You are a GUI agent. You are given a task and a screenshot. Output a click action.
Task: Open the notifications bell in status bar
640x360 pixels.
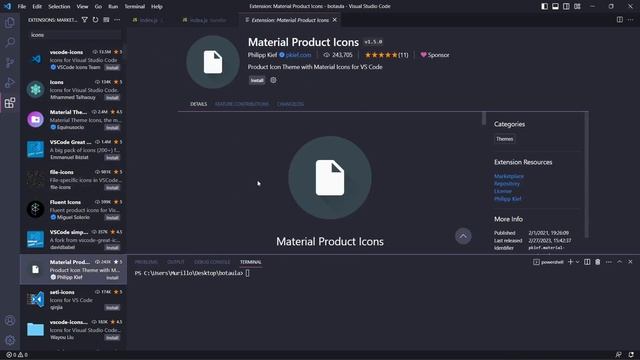(631, 355)
